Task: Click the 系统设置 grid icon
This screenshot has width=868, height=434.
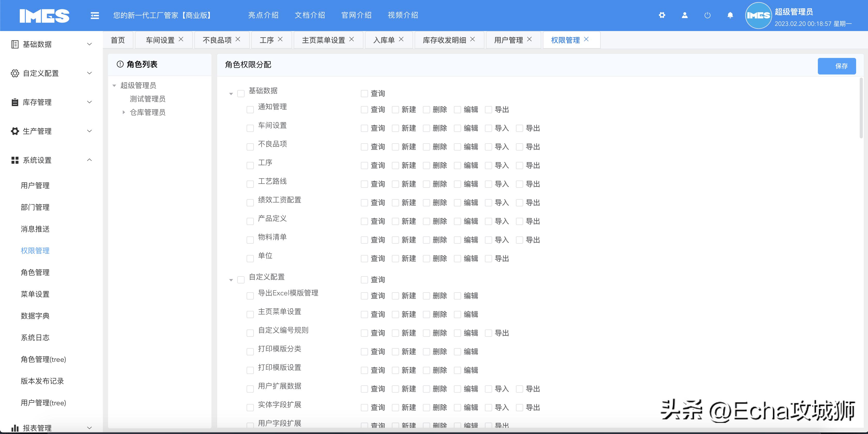Action: 14,160
